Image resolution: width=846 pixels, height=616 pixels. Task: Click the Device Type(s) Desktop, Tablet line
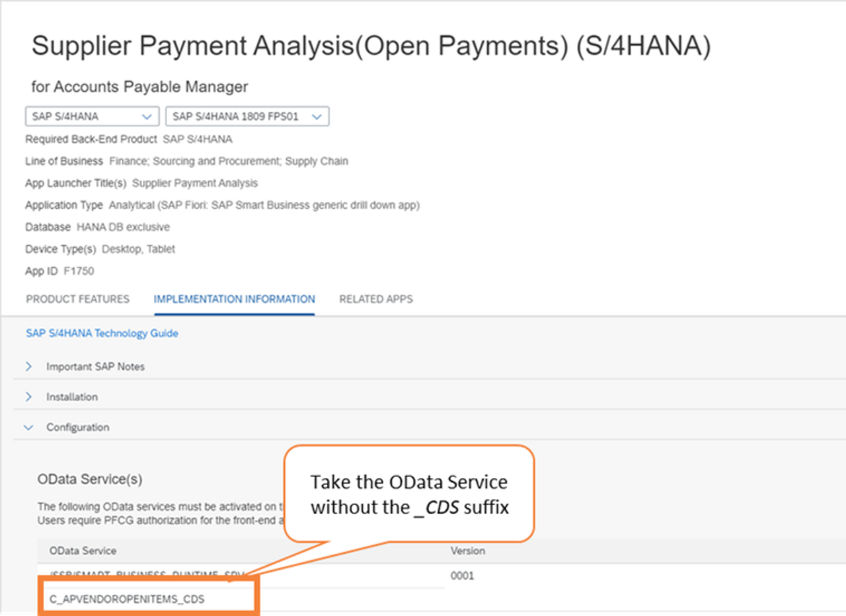(100, 249)
